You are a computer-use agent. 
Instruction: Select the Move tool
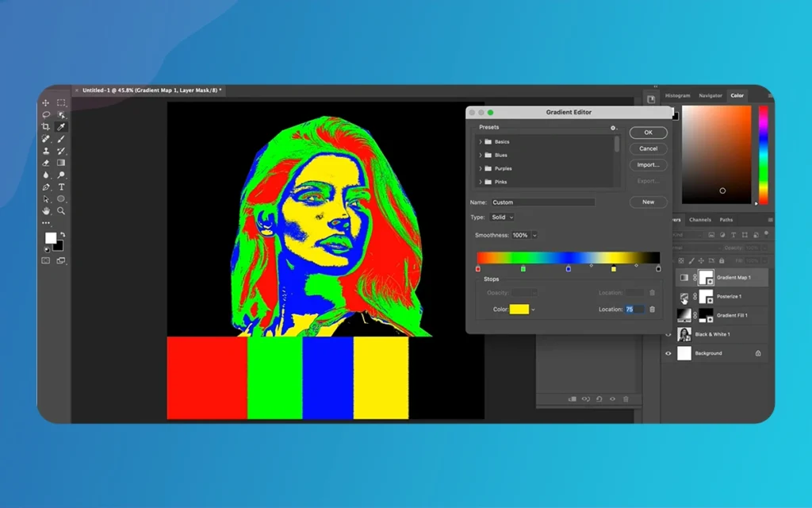click(x=46, y=103)
